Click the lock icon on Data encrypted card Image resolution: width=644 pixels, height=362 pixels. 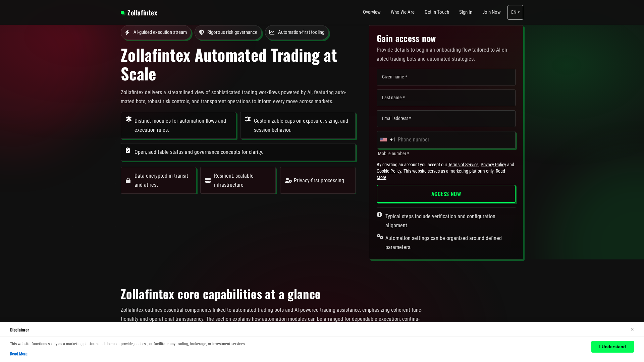pyautogui.click(x=128, y=180)
